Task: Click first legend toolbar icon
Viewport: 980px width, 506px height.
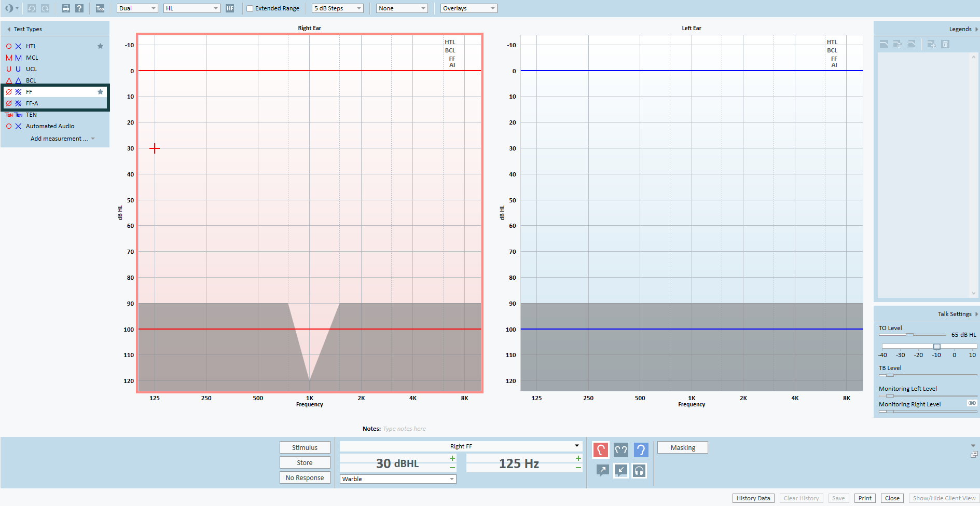Action: point(884,44)
